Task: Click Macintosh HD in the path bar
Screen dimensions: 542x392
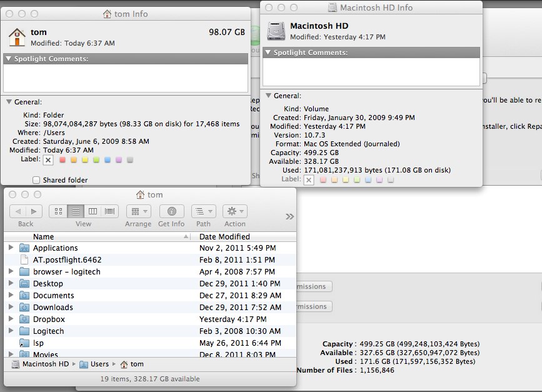Action: coord(40,364)
